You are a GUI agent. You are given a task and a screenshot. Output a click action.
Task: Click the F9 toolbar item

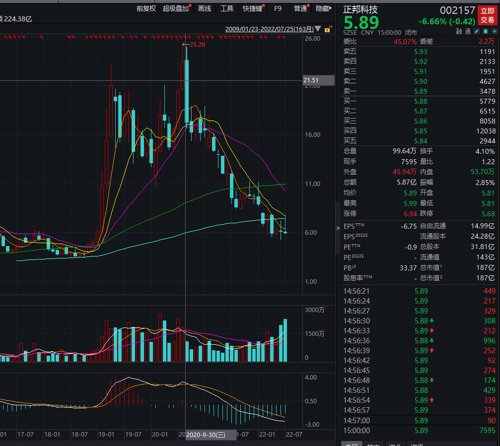(278, 8)
